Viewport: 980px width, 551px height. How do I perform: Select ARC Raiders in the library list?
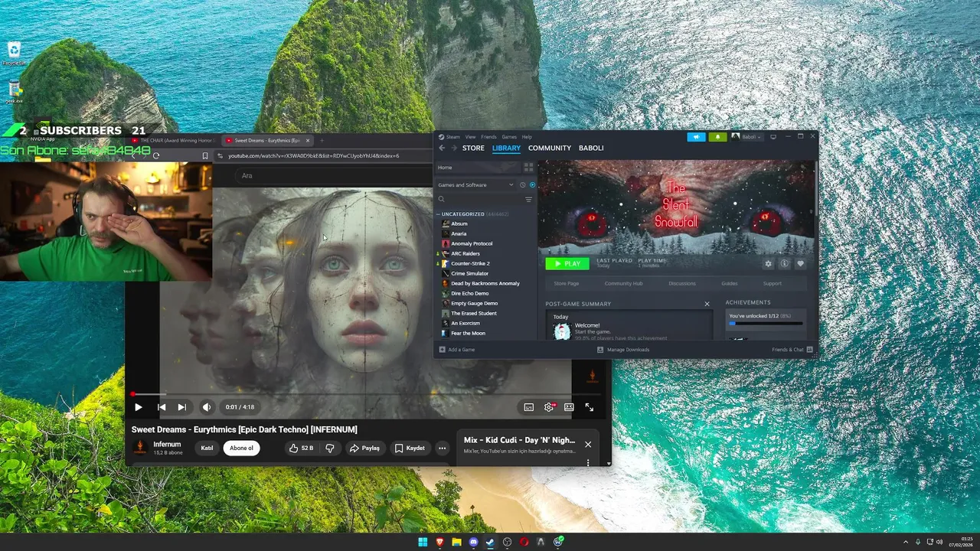click(465, 253)
